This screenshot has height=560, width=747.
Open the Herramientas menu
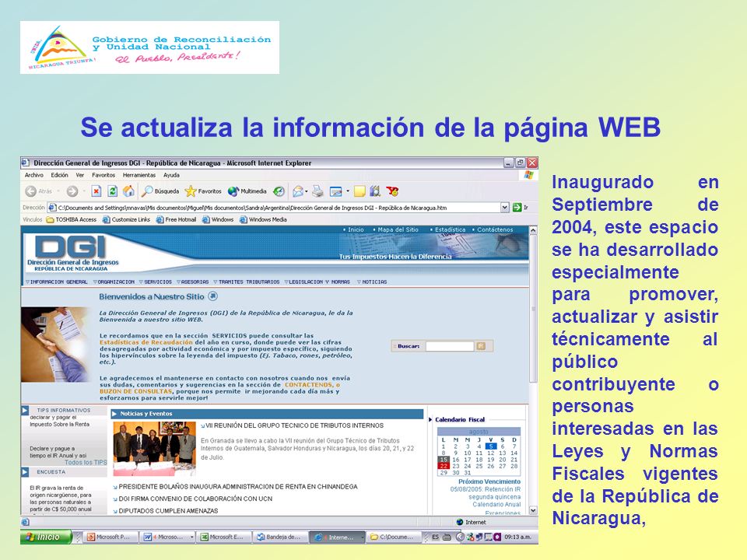click(139, 175)
